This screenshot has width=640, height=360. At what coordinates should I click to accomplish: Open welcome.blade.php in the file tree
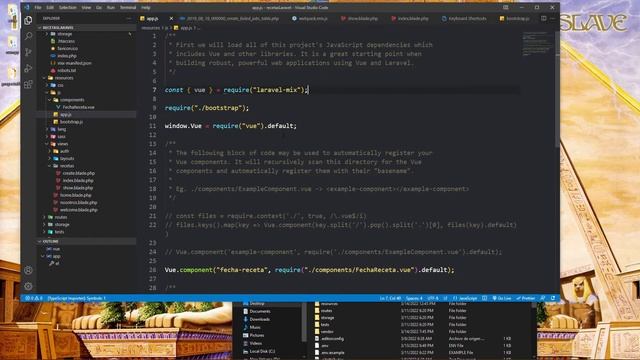pyautogui.click(x=79, y=210)
